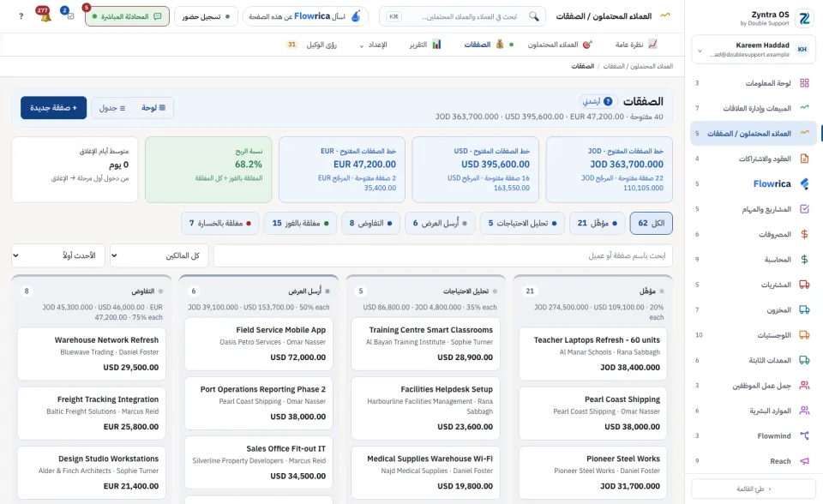Expand the الإعداد setup menu
The image size is (823, 504).
[373, 45]
